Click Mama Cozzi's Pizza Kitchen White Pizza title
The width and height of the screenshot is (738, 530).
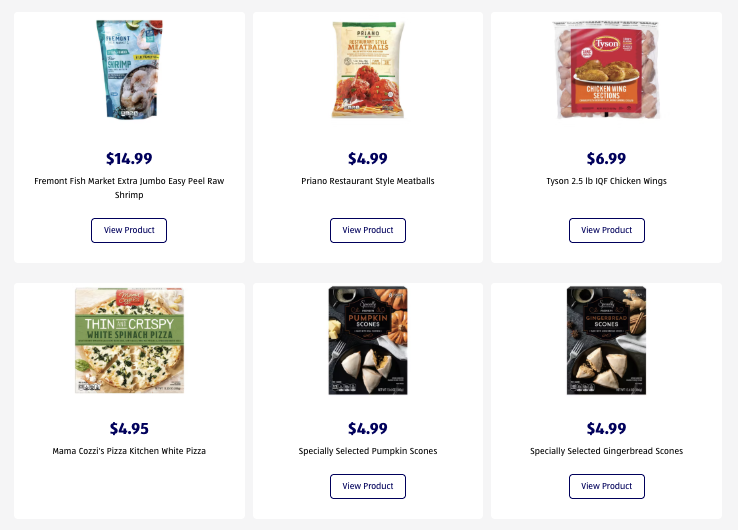click(129, 451)
